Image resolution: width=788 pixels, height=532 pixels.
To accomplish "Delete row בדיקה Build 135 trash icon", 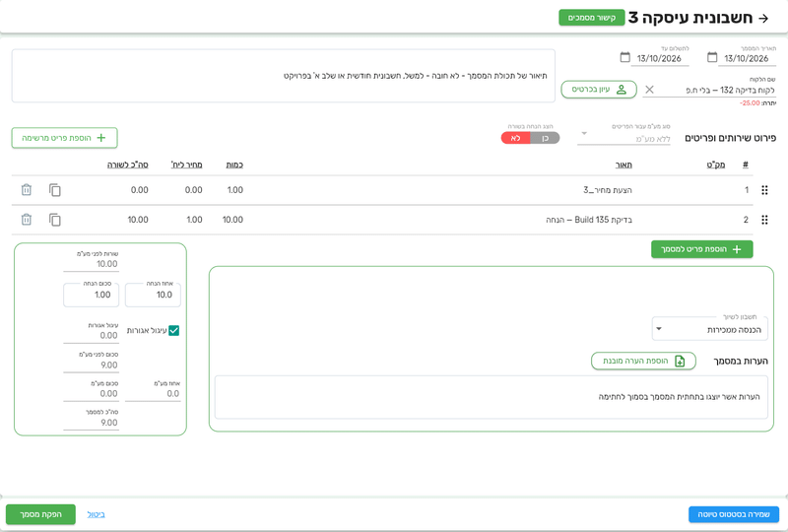I will click(27, 220).
